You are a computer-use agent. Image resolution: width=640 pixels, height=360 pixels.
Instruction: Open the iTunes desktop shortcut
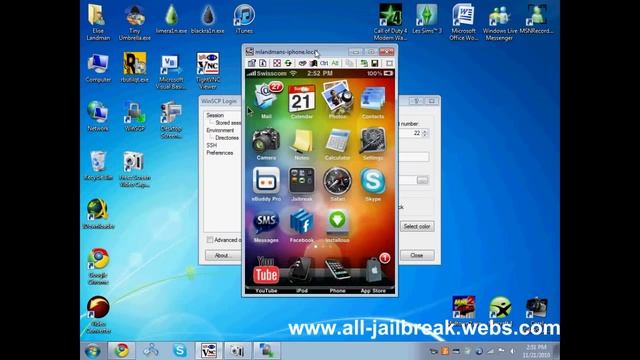click(x=244, y=18)
